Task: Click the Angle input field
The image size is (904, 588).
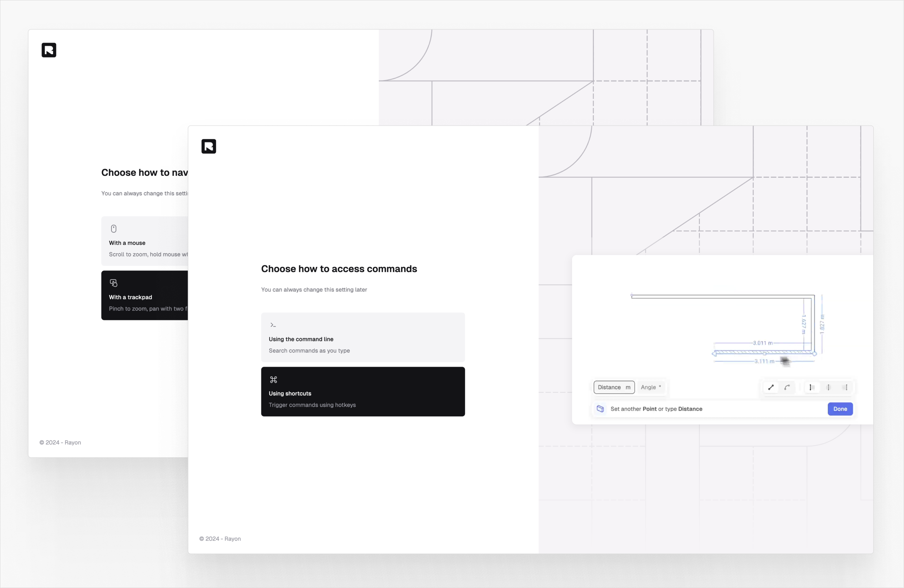Action: click(651, 387)
